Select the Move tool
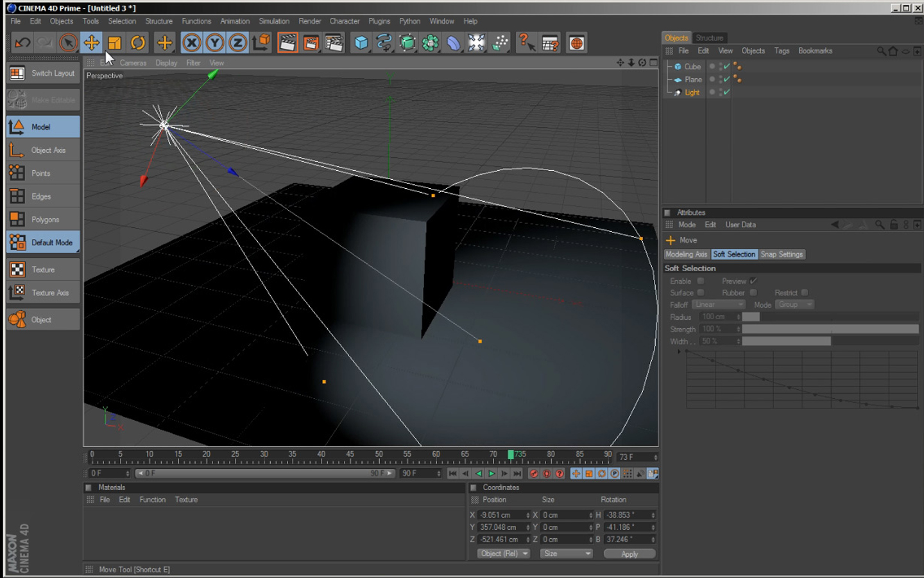The height and width of the screenshot is (578, 924). pyautogui.click(x=92, y=42)
